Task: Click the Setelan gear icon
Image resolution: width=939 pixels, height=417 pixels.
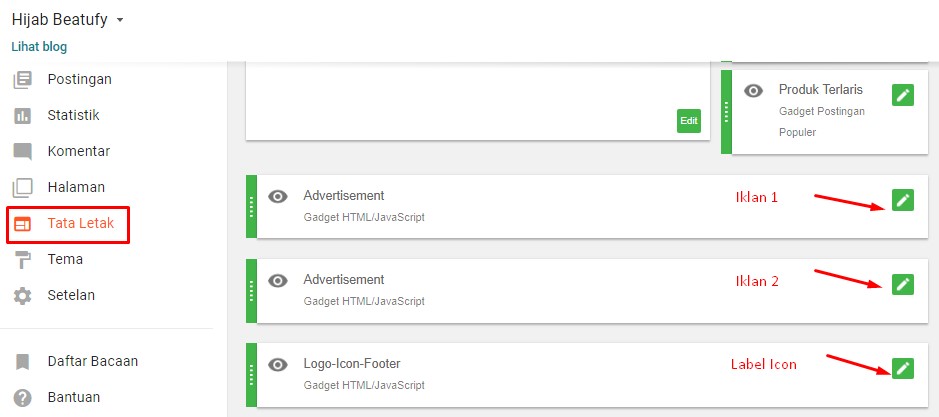Action: point(22,296)
